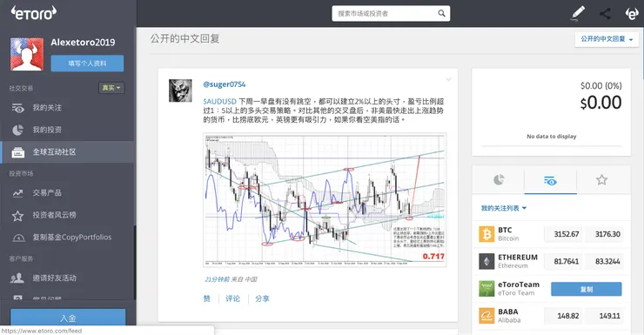The image size is (644, 335).
Task: Click the pencil write-post icon
Action: click(x=578, y=13)
